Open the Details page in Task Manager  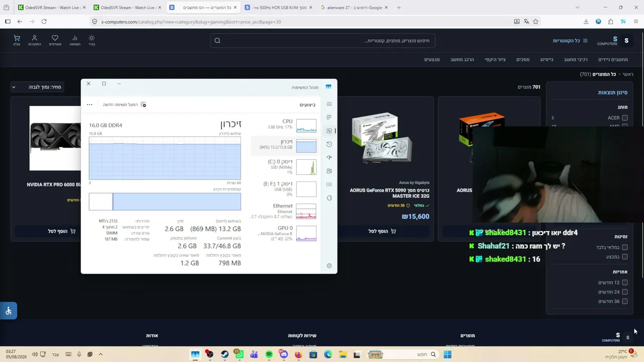click(x=329, y=185)
